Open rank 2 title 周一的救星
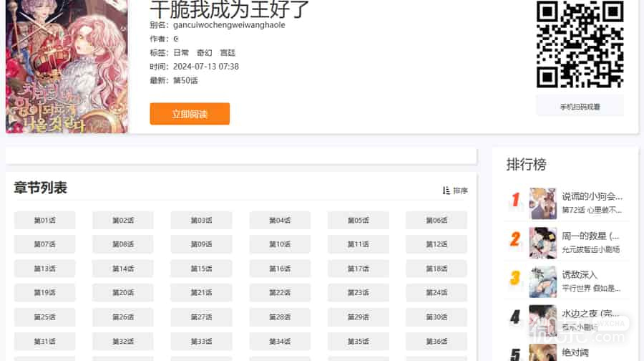The image size is (644, 361). tap(590, 236)
